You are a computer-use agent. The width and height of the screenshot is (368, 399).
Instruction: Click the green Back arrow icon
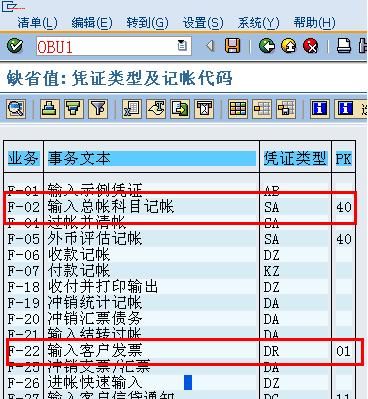[x=267, y=46]
